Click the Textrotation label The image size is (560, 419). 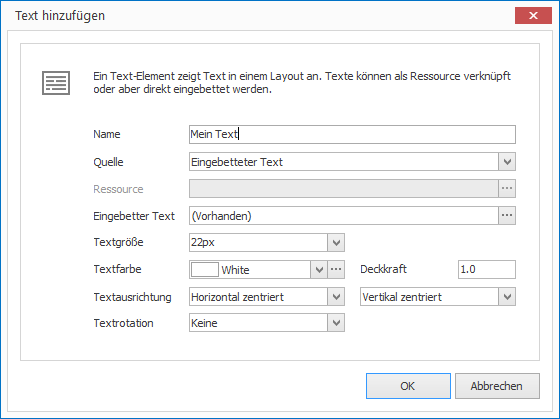click(124, 323)
